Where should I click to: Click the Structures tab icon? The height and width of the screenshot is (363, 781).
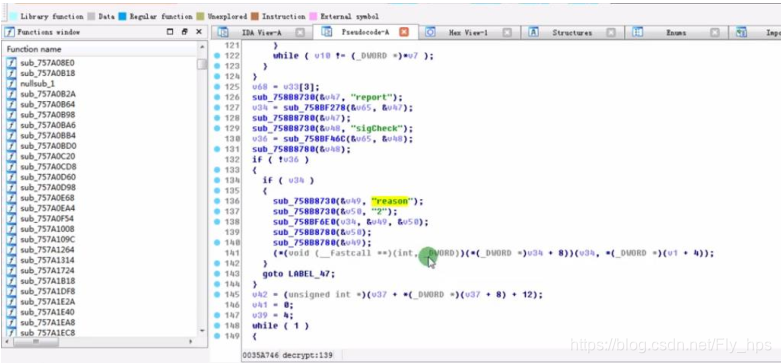pyautogui.click(x=533, y=32)
